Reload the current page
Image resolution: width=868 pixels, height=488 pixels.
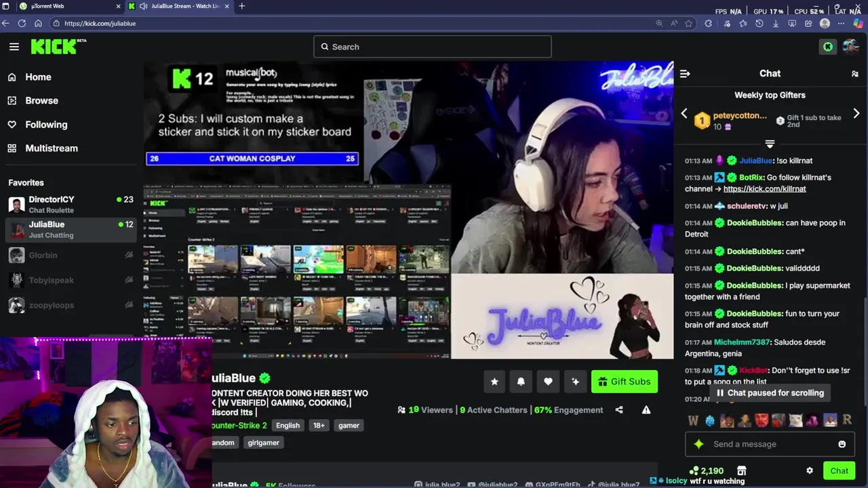22,23
